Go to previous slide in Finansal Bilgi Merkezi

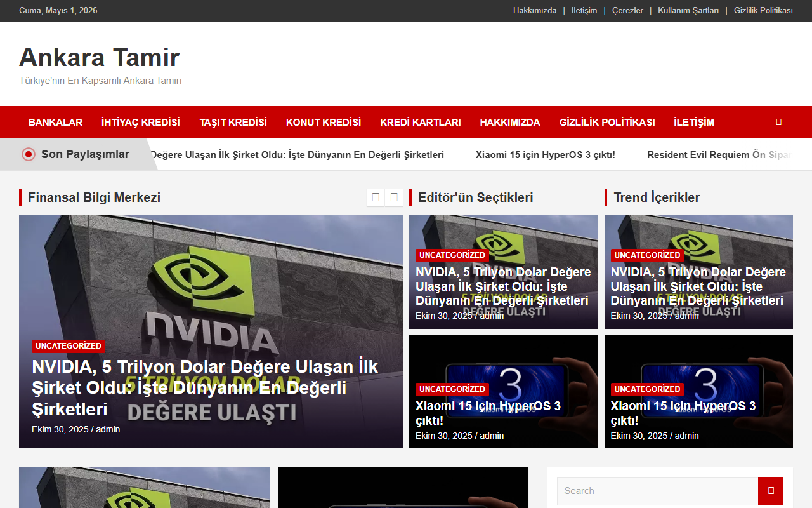pyautogui.click(x=376, y=197)
